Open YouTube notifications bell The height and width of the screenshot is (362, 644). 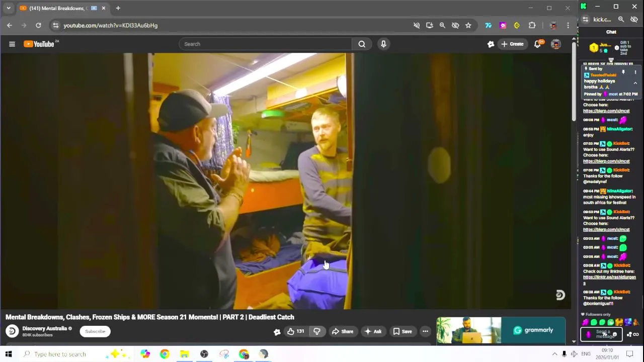click(x=537, y=44)
